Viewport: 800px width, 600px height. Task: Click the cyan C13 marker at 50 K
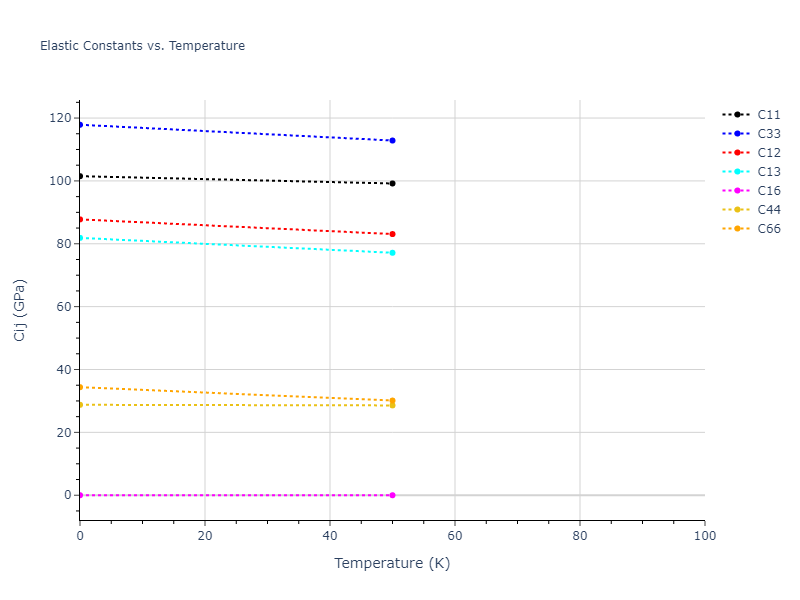pos(392,253)
